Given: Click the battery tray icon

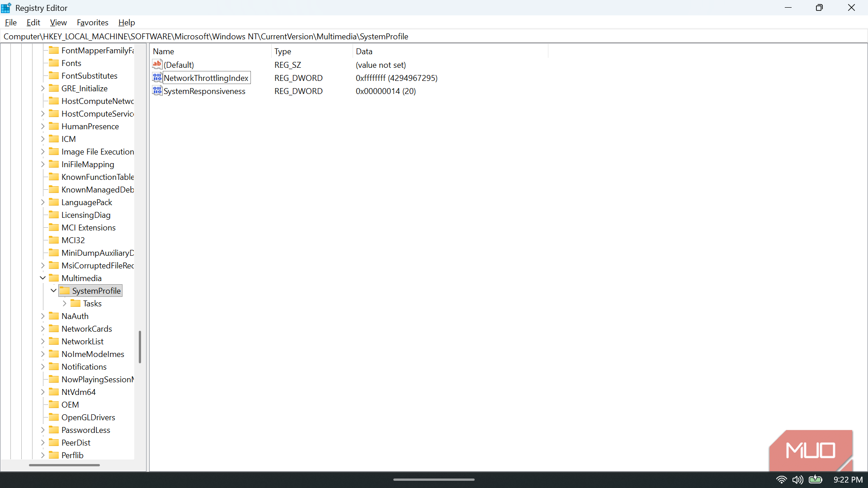Looking at the screenshot, I should pos(816,479).
